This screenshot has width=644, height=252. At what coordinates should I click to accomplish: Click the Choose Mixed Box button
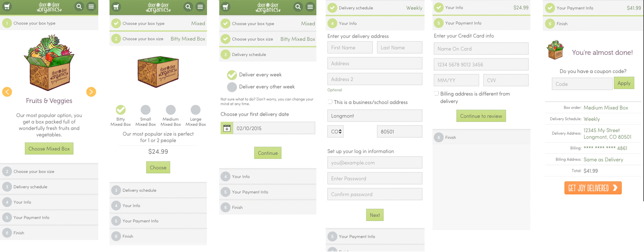point(49,149)
